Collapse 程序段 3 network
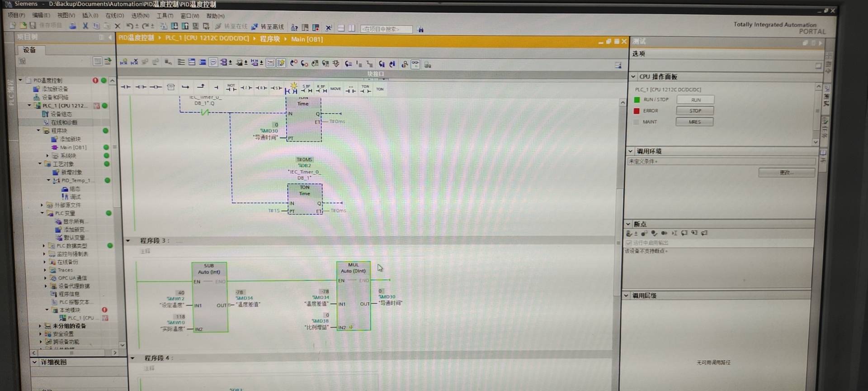 pos(128,241)
